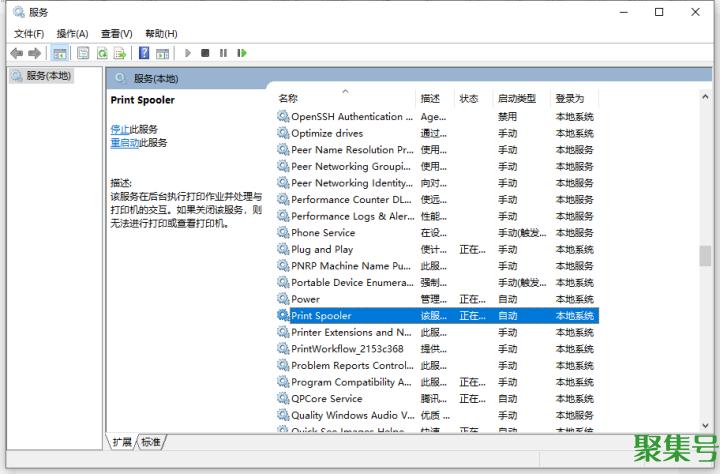720x474 pixels.
Task: Select 服务(本地) in the left tree
Action: [x=47, y=75]
